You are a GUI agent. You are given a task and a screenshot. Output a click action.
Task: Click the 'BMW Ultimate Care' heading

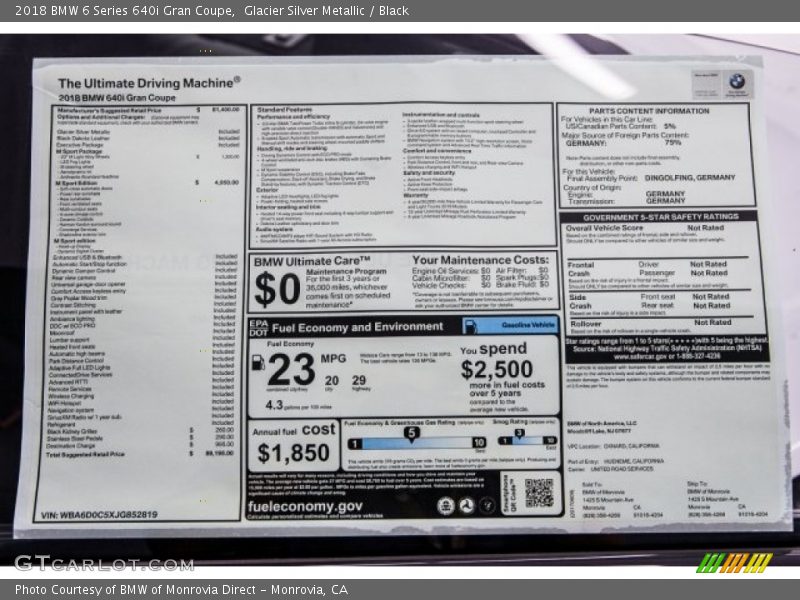[x=312, y=261]
